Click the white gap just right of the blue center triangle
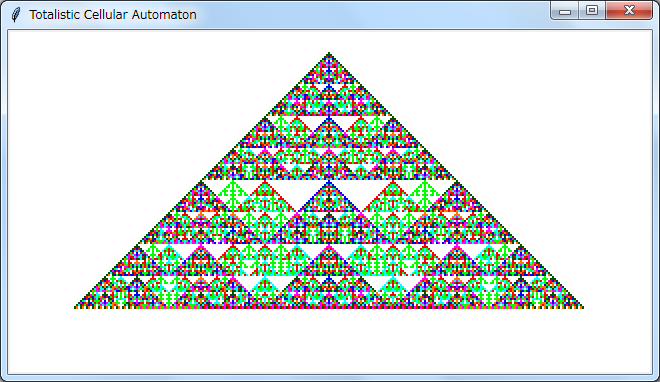This screenshot has width=660, height=382. click(x=361, y=190)
